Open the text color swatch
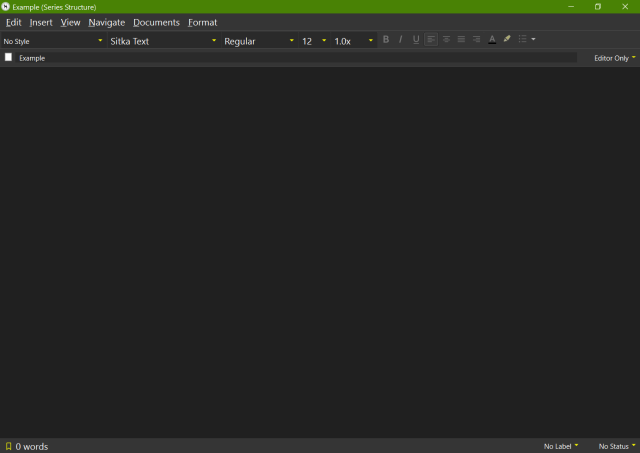 492,40
